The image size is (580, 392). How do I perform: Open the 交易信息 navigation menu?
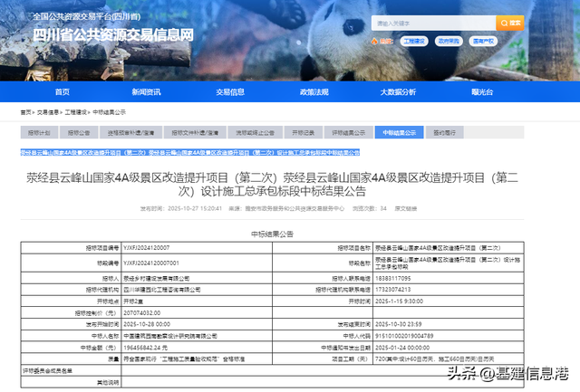[x=230, y=92]
